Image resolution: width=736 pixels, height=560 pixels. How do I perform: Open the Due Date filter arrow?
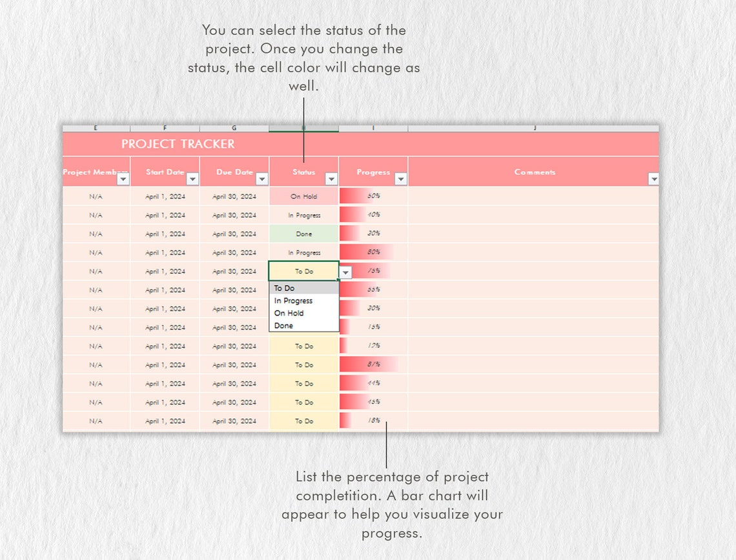(261, 179)
